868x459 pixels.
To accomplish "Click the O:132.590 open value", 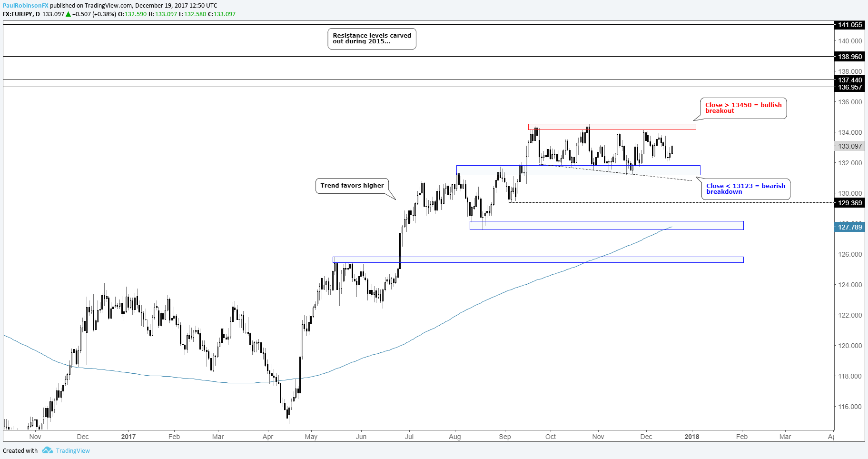I will 133,14.
